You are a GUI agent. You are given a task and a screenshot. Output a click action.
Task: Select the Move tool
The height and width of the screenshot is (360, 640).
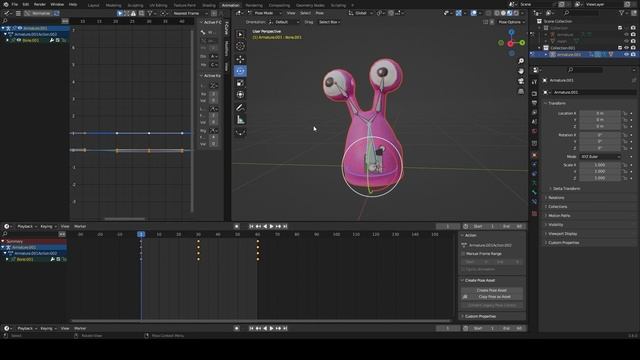(x=240, y=59)
